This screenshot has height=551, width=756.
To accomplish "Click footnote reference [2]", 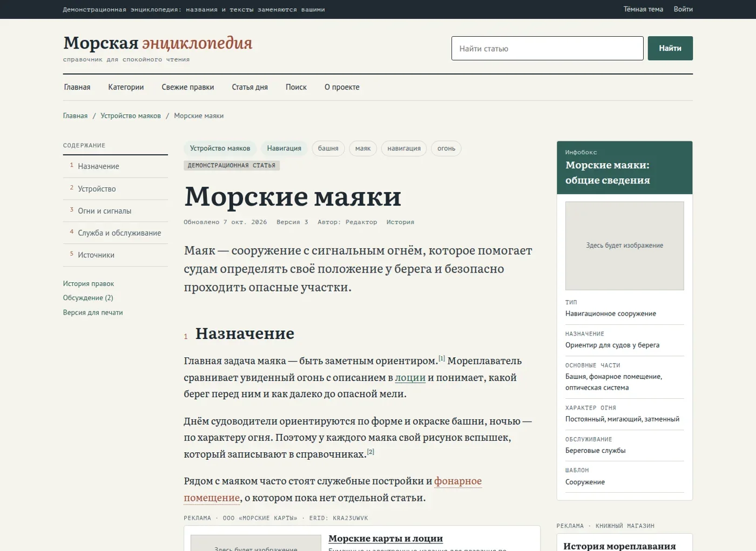I will pos(370,452).
